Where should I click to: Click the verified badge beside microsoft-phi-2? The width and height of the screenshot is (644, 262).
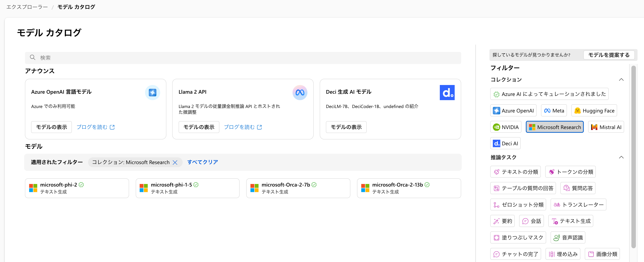(x=81, y=185)
